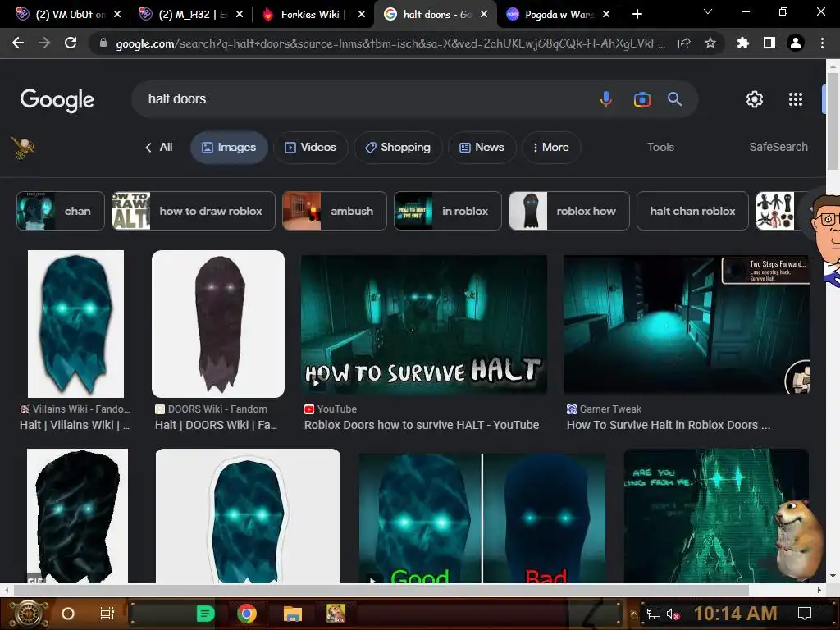Reload the page with the refresh icon
840x630 pixels.
click(71, 43)
